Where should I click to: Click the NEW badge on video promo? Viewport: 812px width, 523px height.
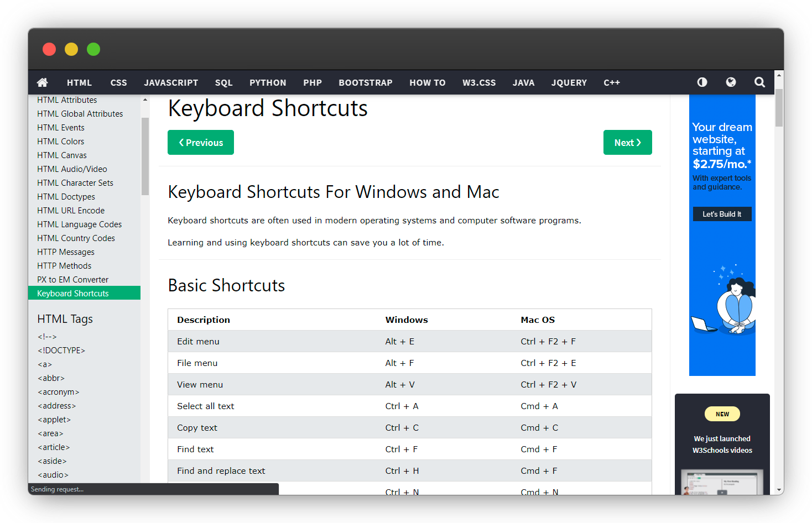pyautogui.click(x=722, y=414)
